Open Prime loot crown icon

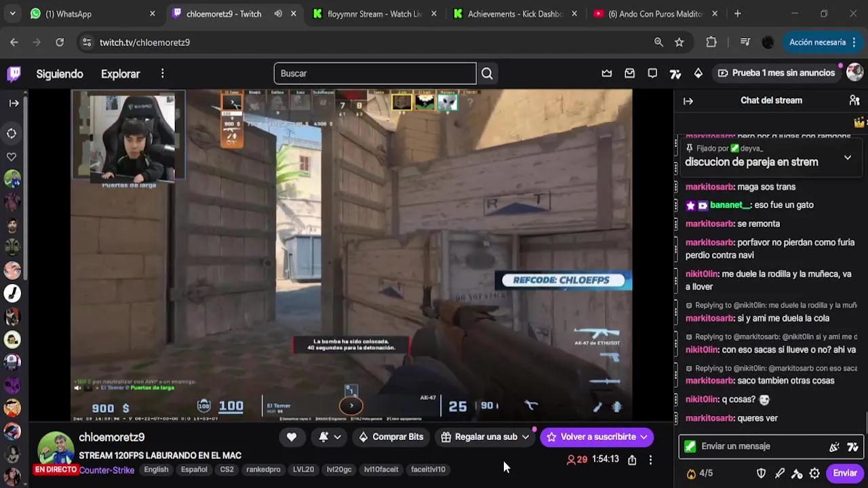pos(607,73)
